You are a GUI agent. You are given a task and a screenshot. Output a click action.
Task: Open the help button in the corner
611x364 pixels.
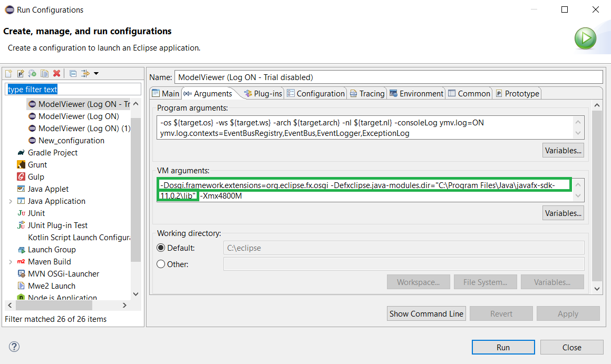pyautogui.click(x=14, y=347)
